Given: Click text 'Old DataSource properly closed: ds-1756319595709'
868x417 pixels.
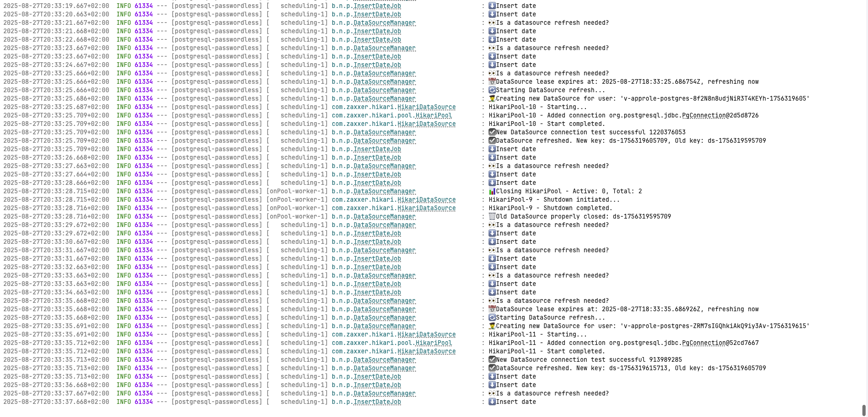Looking at the screenshot, I should point(584,216).
